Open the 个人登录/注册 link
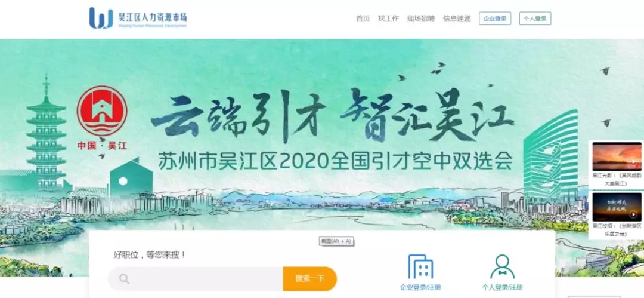 [x=502, y=287]
